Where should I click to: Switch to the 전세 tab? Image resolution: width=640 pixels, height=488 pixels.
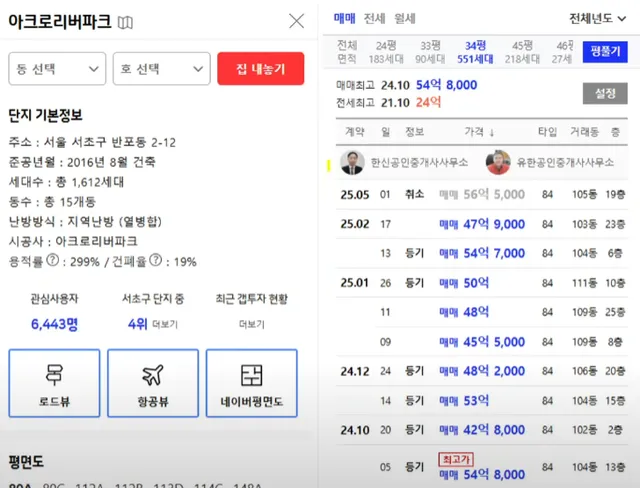pyautogui.click(x=374, y=18)
